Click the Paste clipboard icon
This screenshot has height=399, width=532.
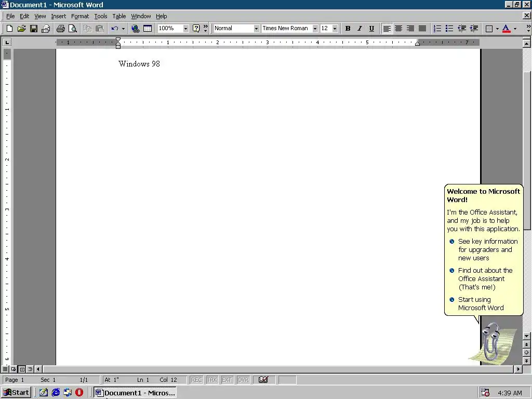tap(99, 29)
